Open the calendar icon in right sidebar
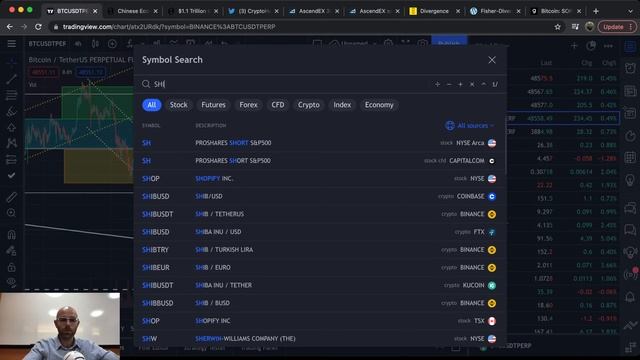The image size is (640, 360). pyautogui.click(x=630, y=157)
